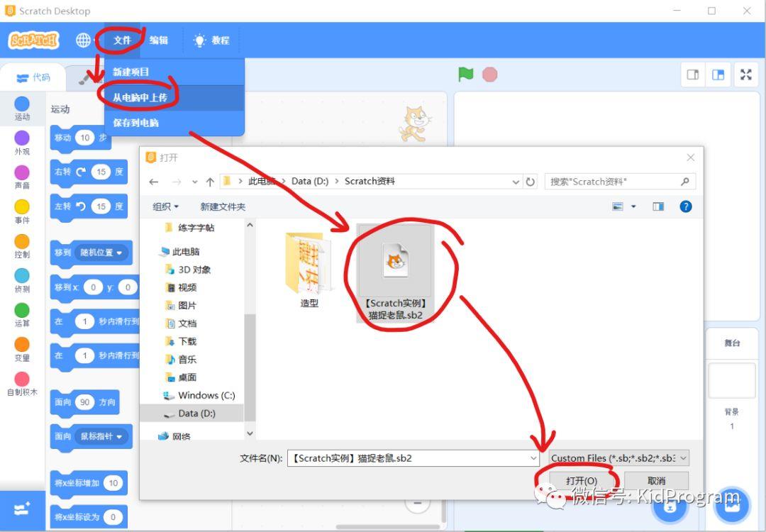This screenshot has width=766, height=532.
Task: Click the 此电脑 breadcrumb in address bar
Action: click(x=262, y=182)
